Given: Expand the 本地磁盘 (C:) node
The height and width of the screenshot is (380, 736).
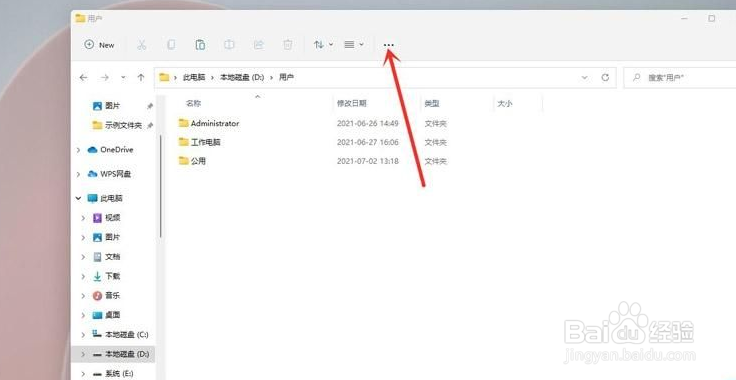Looking at the screenshot, I should pyautogui.click(x=84, y=334).
